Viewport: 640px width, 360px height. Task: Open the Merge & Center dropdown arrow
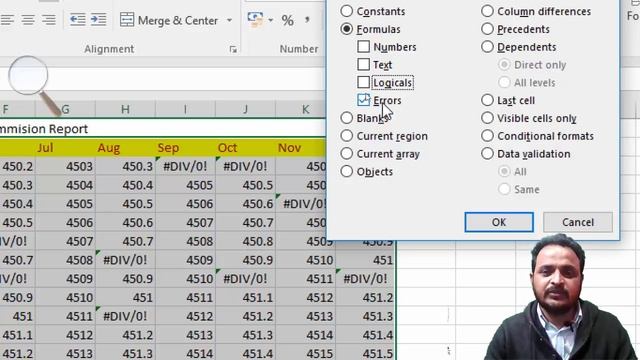point(229,20)
